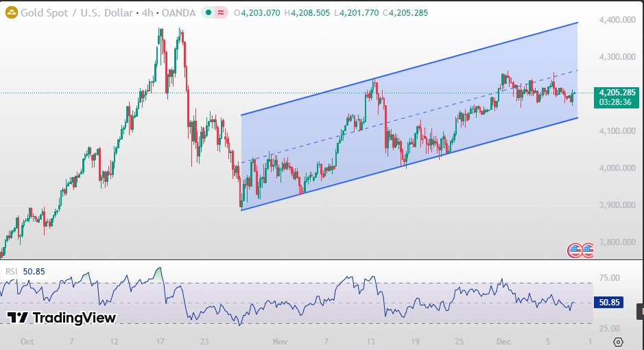This screenshot has width=644, height=350.
Task: Click the gold bar symbol icon
Action: 11,12
